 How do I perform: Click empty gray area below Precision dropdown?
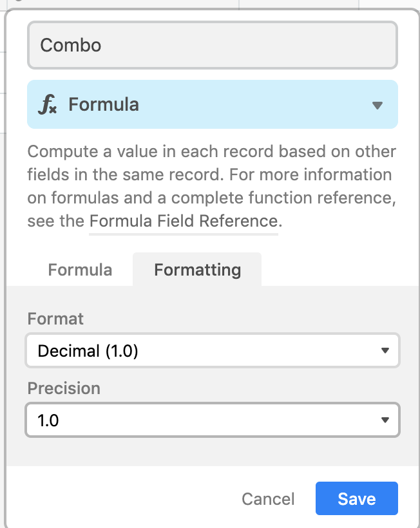(213, 451)
